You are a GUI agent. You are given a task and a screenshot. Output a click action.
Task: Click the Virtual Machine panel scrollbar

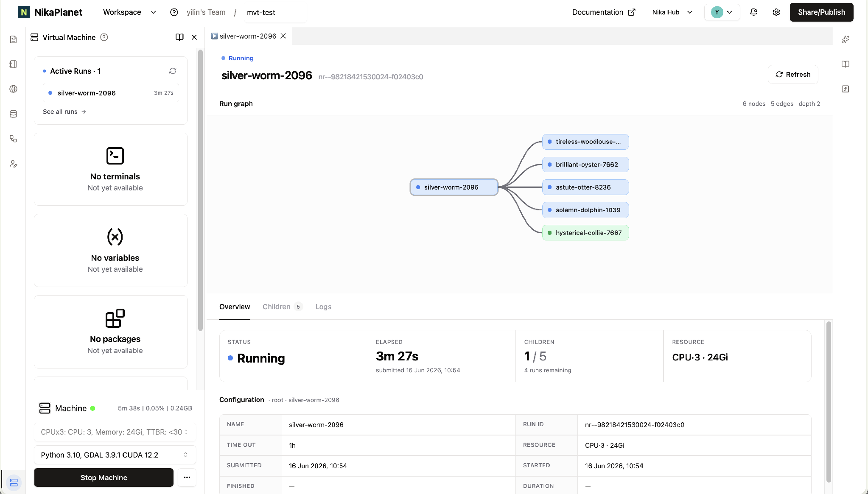tap(200, 190)
